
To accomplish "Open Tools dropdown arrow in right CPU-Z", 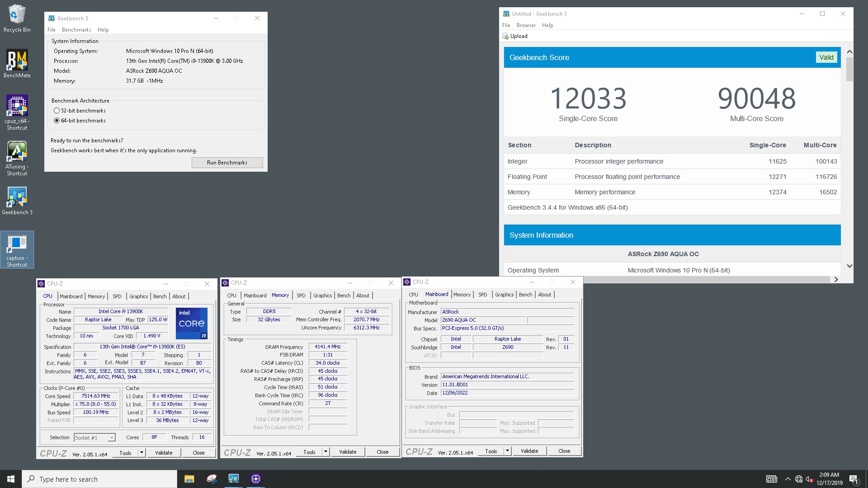I will (507, 451).
